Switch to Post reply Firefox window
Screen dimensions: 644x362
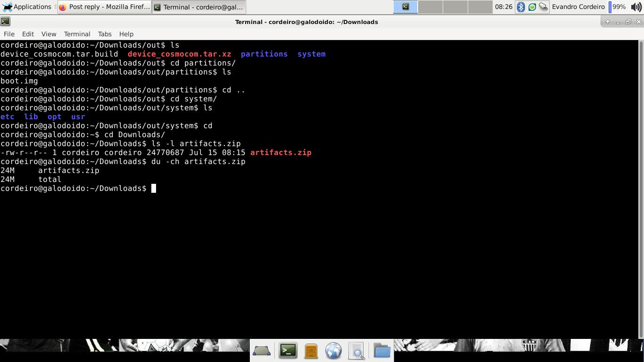point(104,7)
